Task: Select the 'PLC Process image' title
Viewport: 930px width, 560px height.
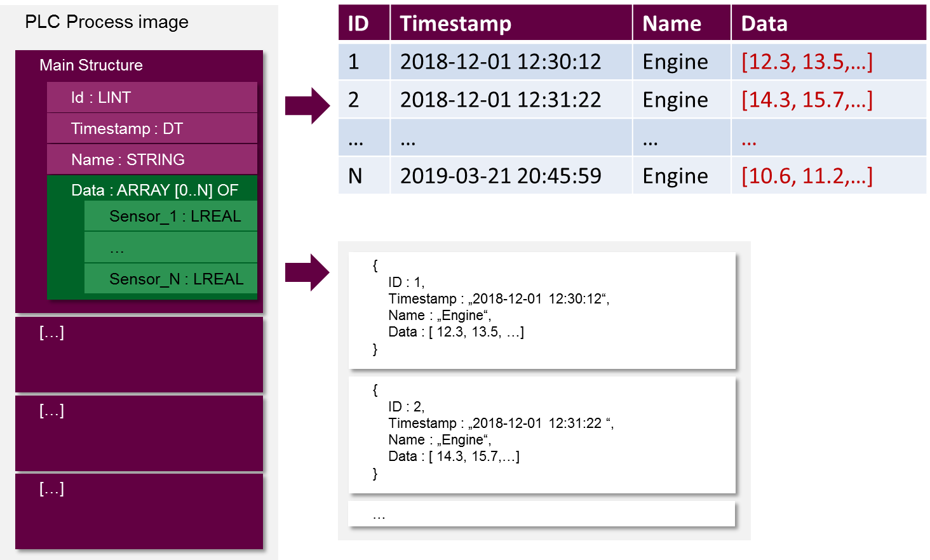Action: point(107,22)
